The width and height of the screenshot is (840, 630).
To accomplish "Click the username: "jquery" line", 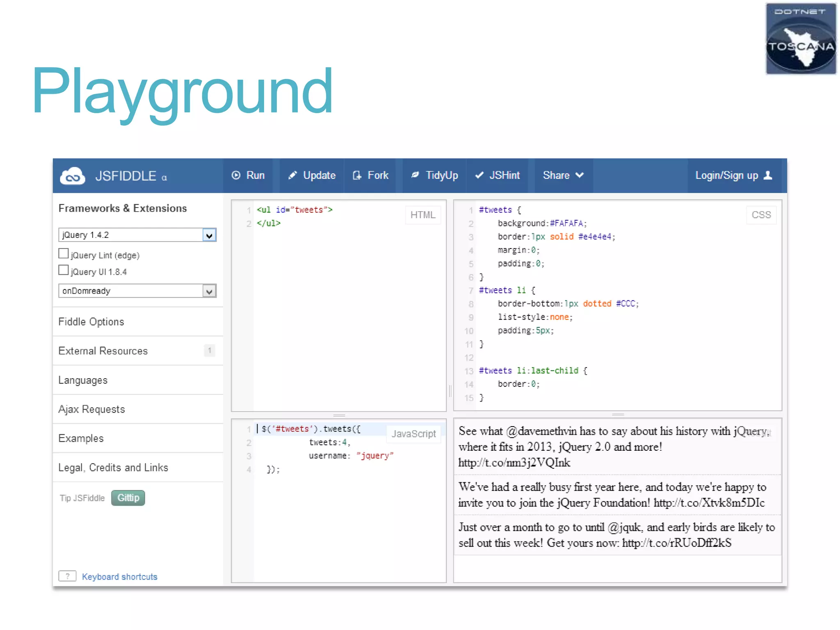I will (351, 456).
